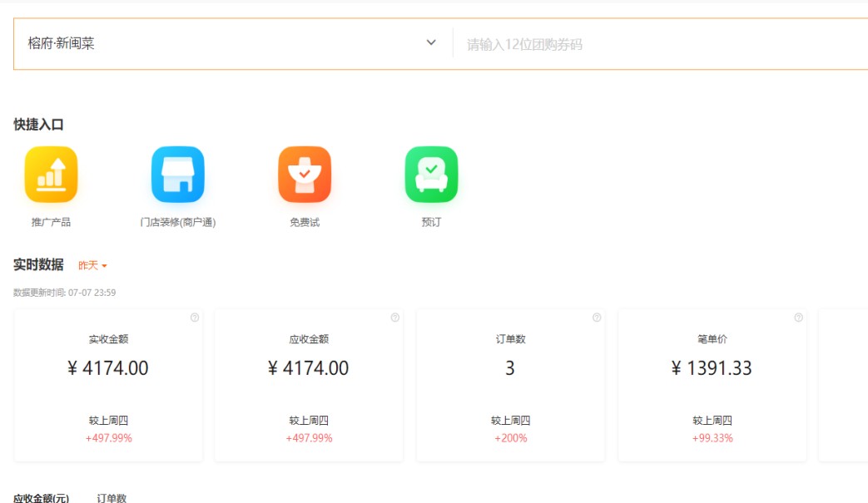Open the 预订 green armchair icon
Viewport: 868px width, 503px height.
[431, 175]
